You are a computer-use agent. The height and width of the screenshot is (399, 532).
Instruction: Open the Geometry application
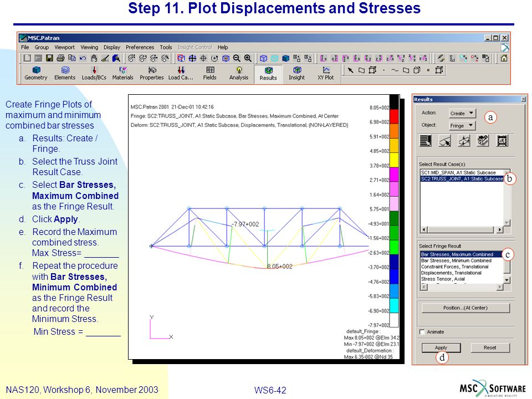click(x=36, y=73)
